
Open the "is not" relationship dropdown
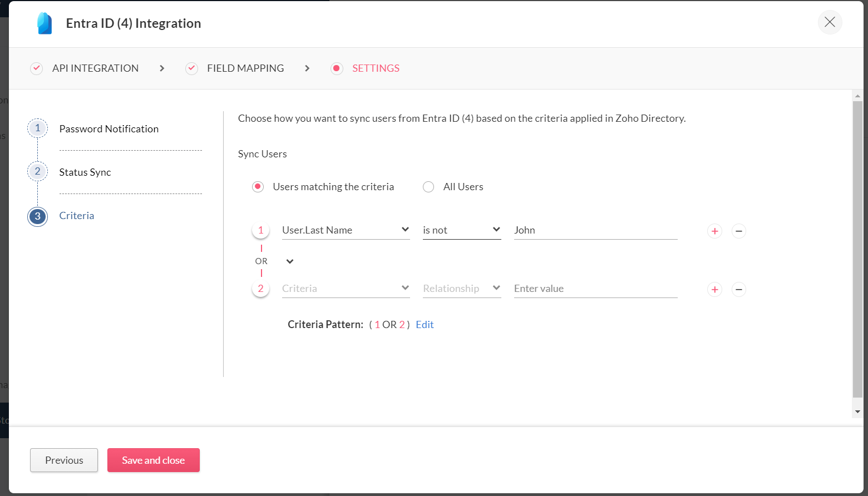461,230
